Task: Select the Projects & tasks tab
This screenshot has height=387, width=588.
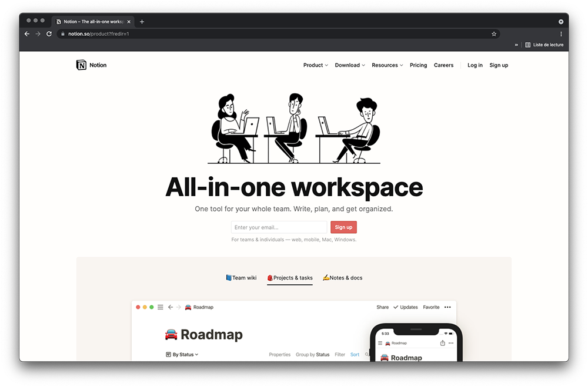Action: click(289, 278)
